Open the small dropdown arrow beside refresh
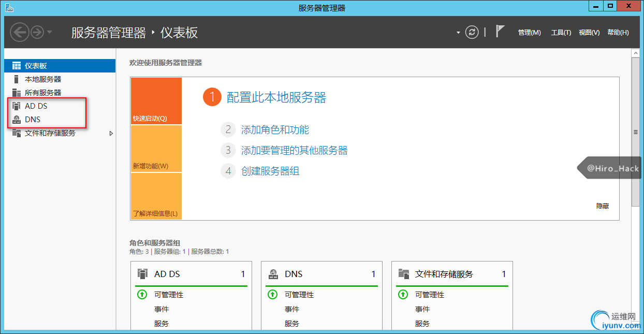644x334 pixels. (458, 33)
